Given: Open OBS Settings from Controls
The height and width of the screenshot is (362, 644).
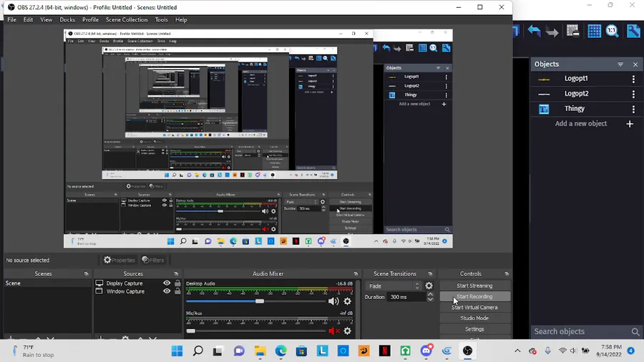Looking at the screenshot, I should tap(474, 329).
